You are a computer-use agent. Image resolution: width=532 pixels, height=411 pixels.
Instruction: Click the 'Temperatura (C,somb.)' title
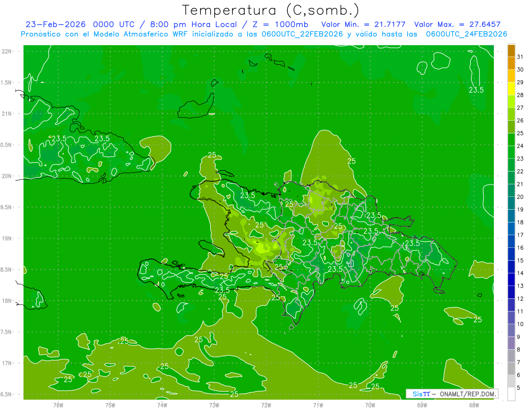(x=270, y=10)
